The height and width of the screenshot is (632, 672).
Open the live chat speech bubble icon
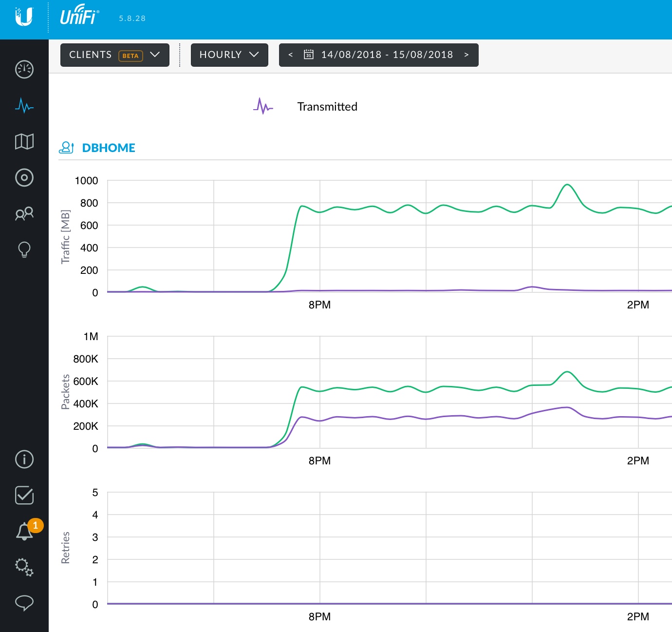pos(24,603)
